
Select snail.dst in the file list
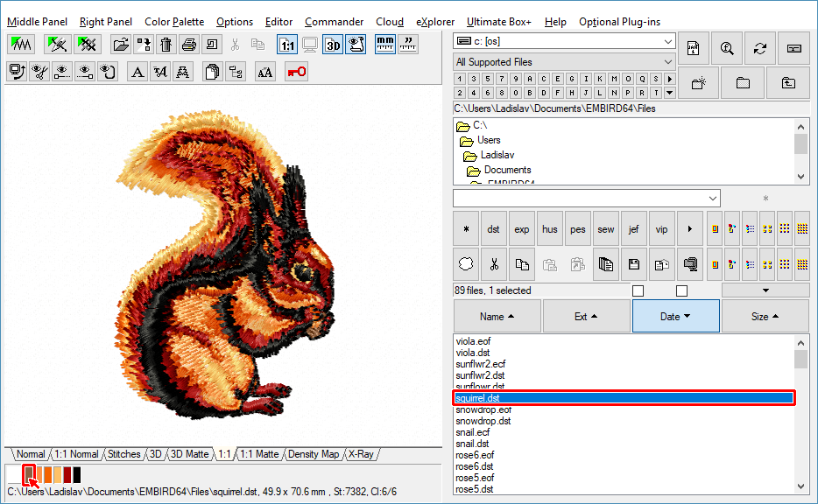472,444
